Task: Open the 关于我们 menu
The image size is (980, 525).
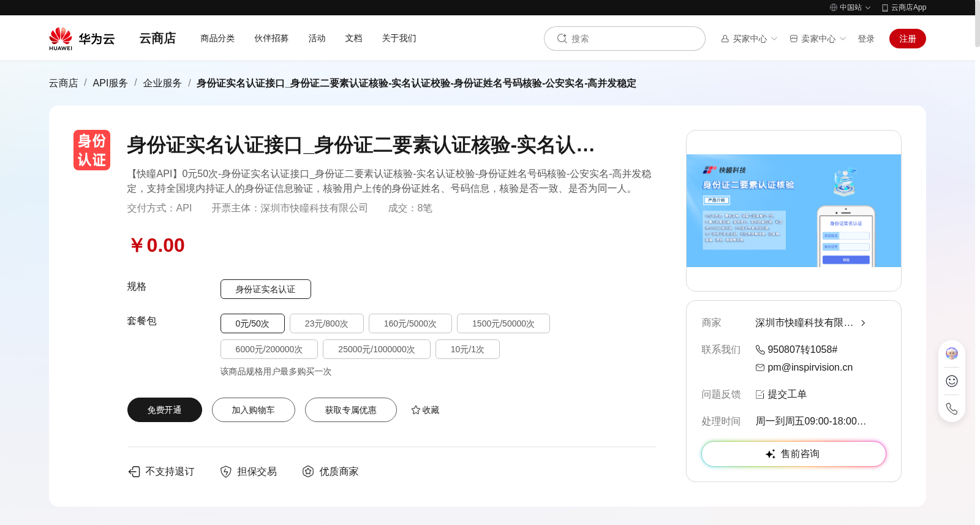Action: [x=399, y=39]
